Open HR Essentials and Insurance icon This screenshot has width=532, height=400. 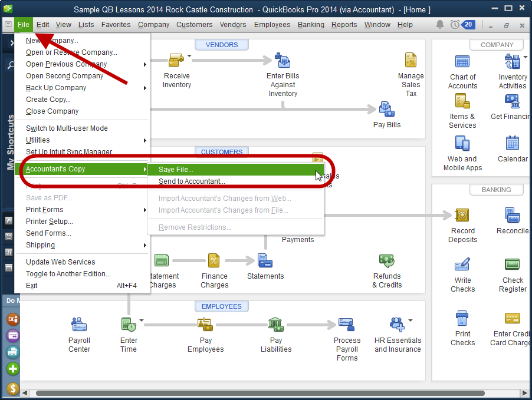point(397,325)
